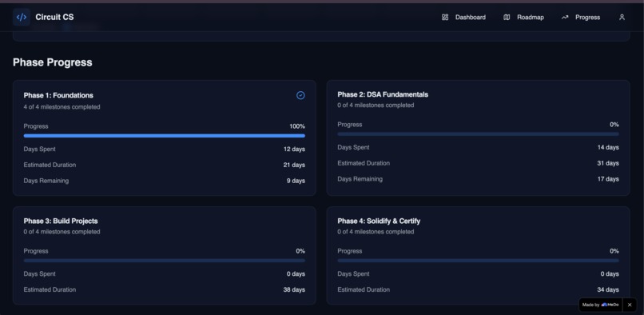The width and height of the screenshot is (644, 315).
Task: Click Phase 2 DSA Fundamentals progress bar
Action: 478,134
